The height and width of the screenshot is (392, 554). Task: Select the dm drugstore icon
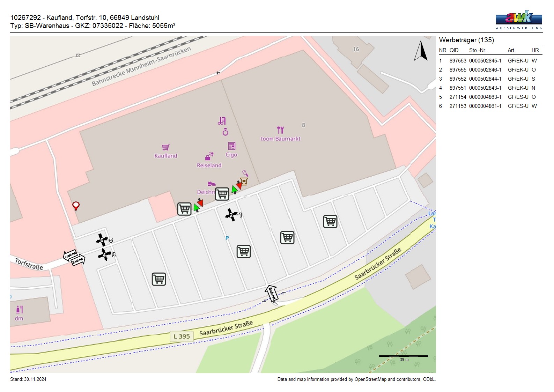[x=19, y=309]
